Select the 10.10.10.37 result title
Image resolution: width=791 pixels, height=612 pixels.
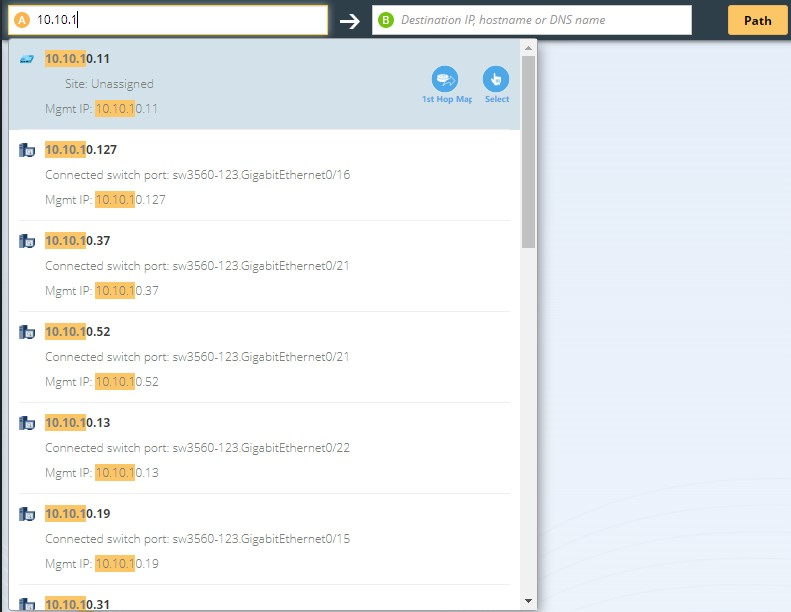[x=77, y=240]
